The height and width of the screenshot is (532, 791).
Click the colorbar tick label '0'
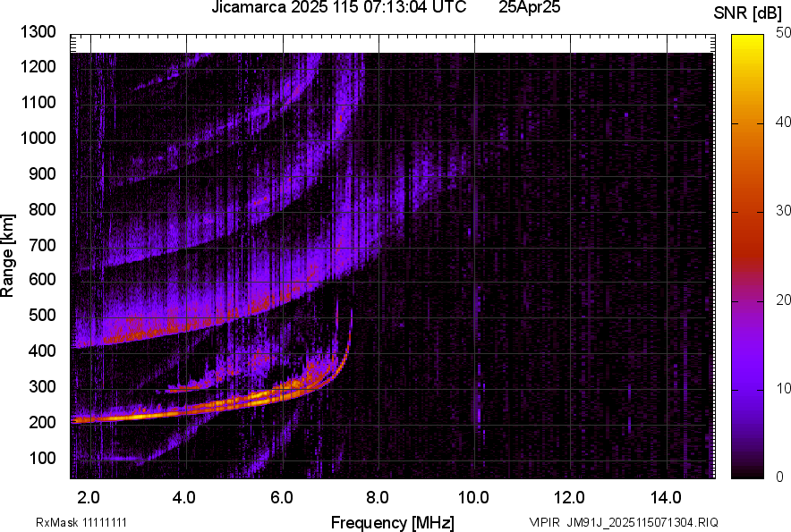tap(780, 477)
